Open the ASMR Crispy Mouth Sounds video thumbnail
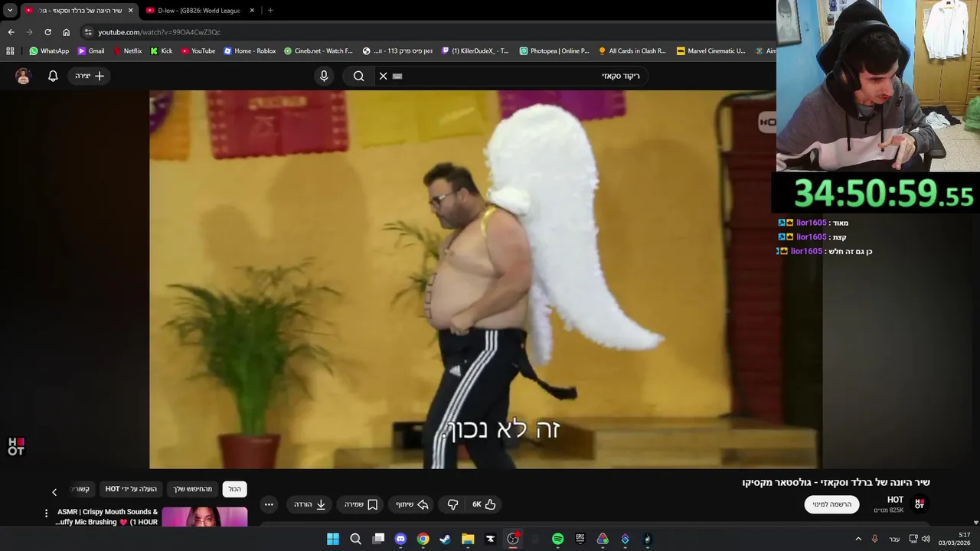The height and width of the screenshot is (551, 980). coord(204,517)
